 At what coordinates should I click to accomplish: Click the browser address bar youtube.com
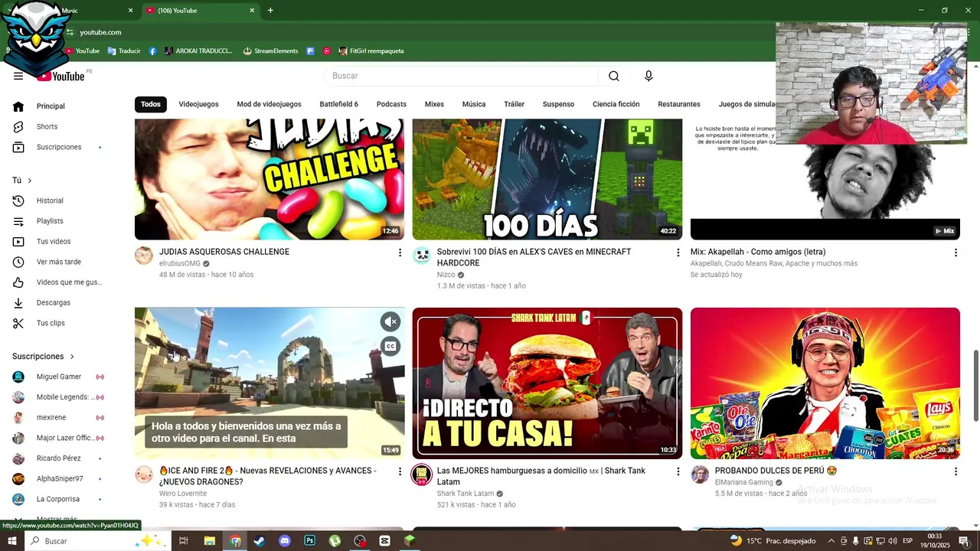tap(100, 32)
